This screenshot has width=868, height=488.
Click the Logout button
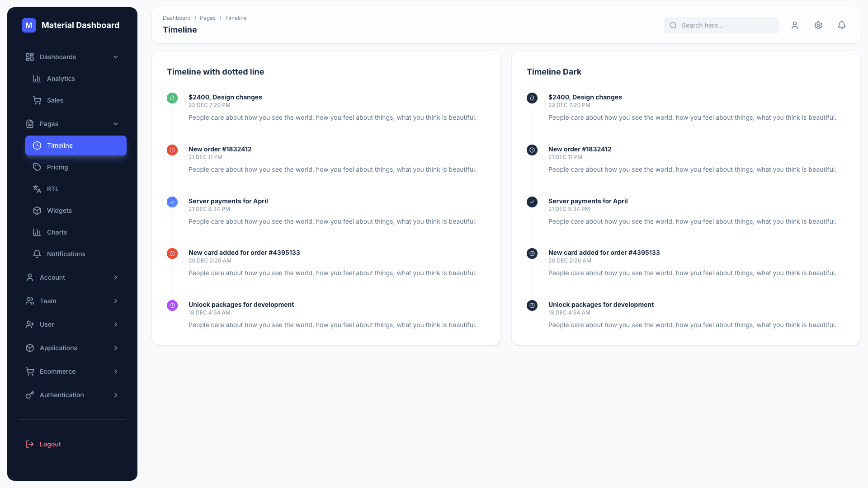click(50, 444)
